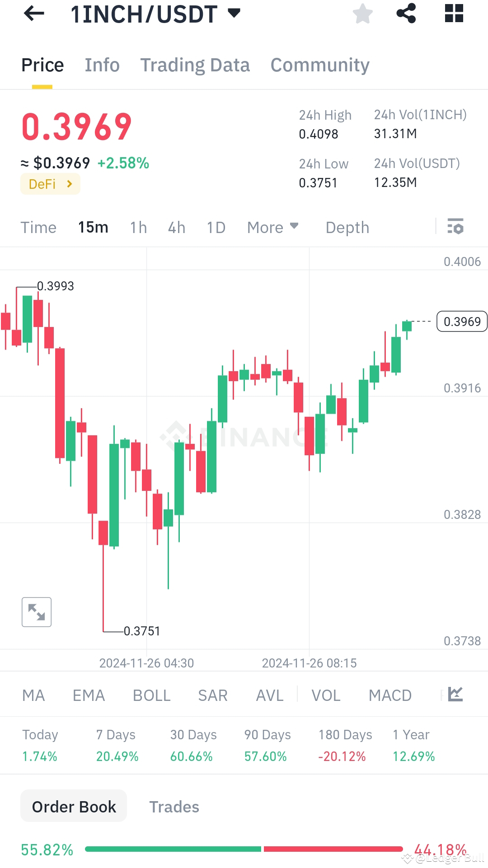
Task: Share the 1INCH/USDT chart
Action: click(x=406, y=14)
